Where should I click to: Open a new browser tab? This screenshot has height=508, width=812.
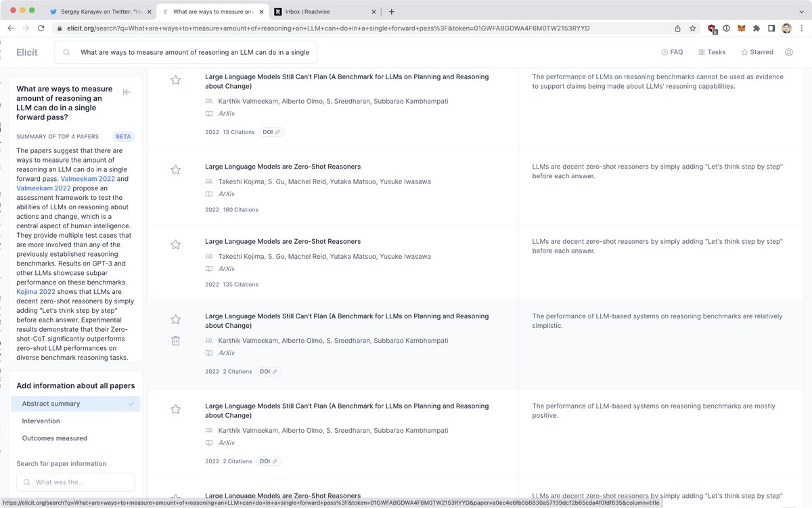point(391,12)
